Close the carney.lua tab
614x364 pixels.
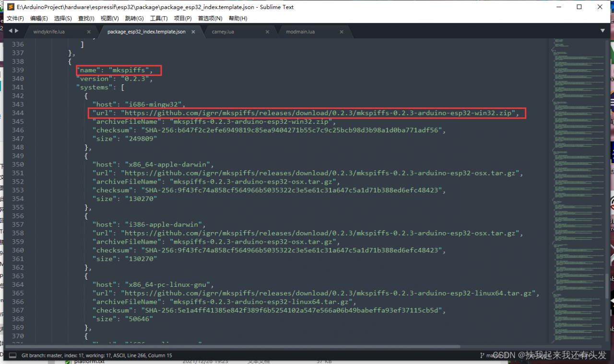pos(268,32)
